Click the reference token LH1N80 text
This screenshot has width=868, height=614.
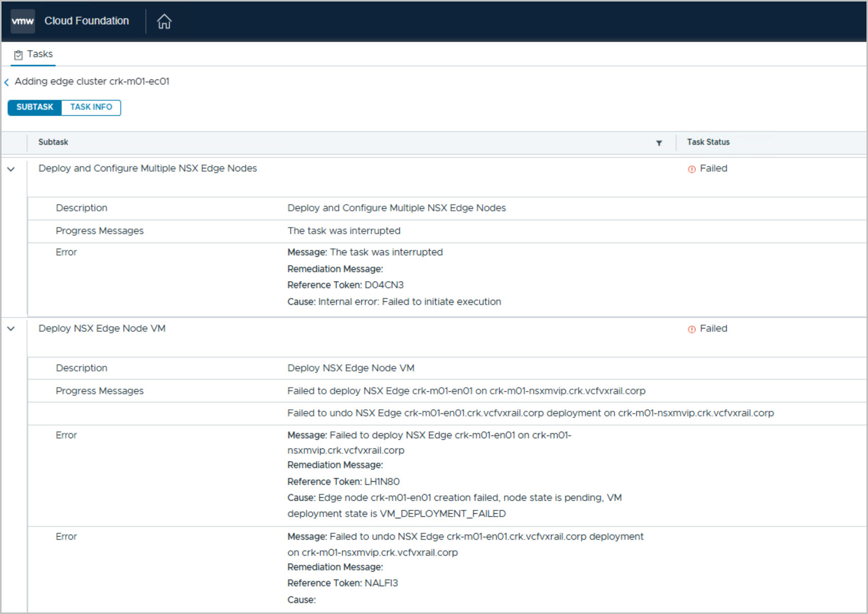381,481
